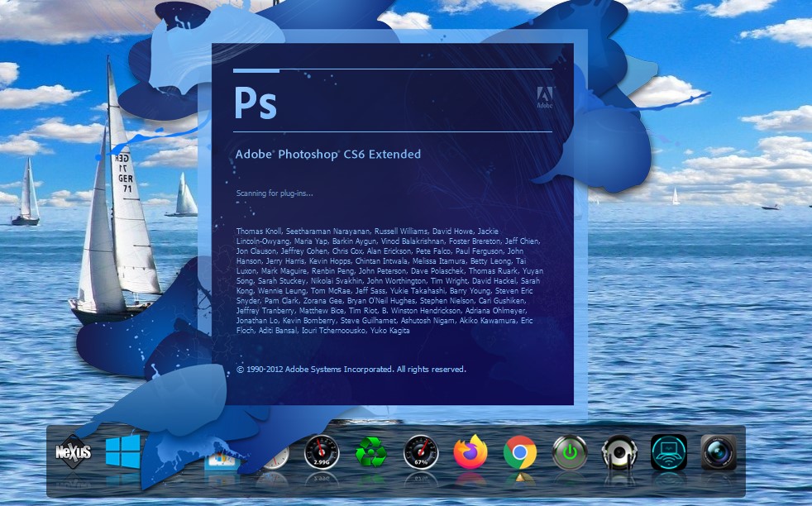Click the Adobe logo on the splash screen
This screenshot has width=812, height=506.
[x=544, y=98]
